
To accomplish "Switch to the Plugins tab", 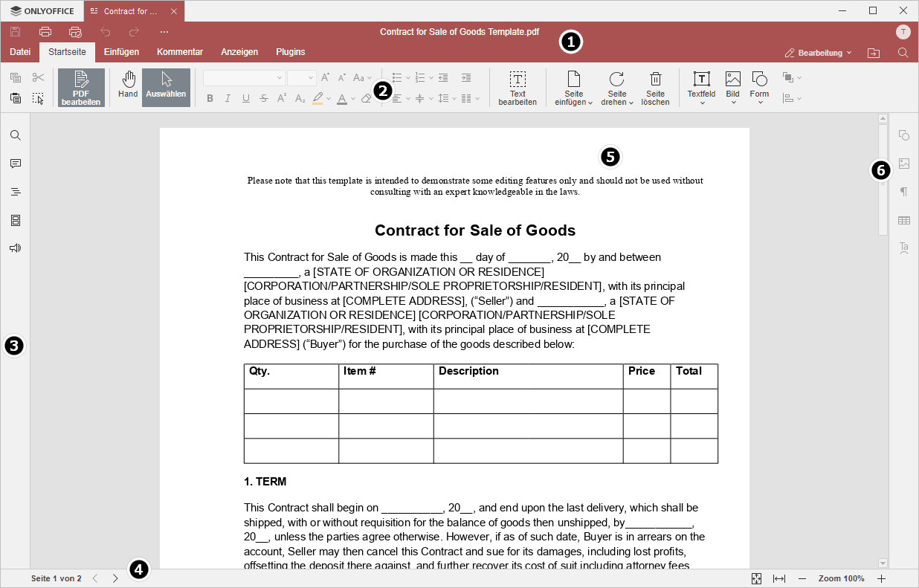I will click(291, 52).
